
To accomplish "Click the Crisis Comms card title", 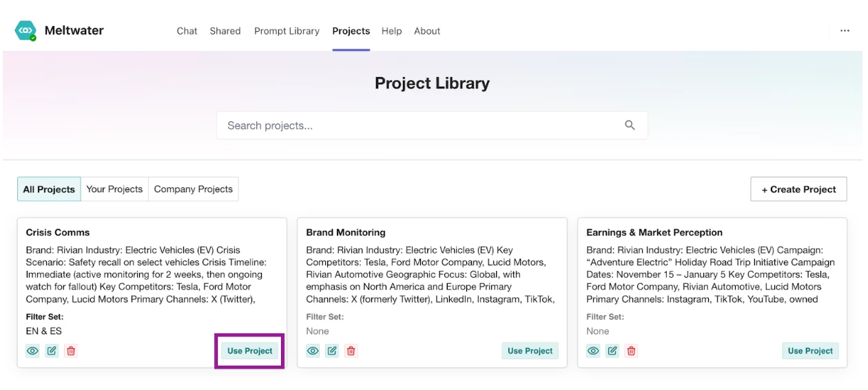I will (58, 232).
